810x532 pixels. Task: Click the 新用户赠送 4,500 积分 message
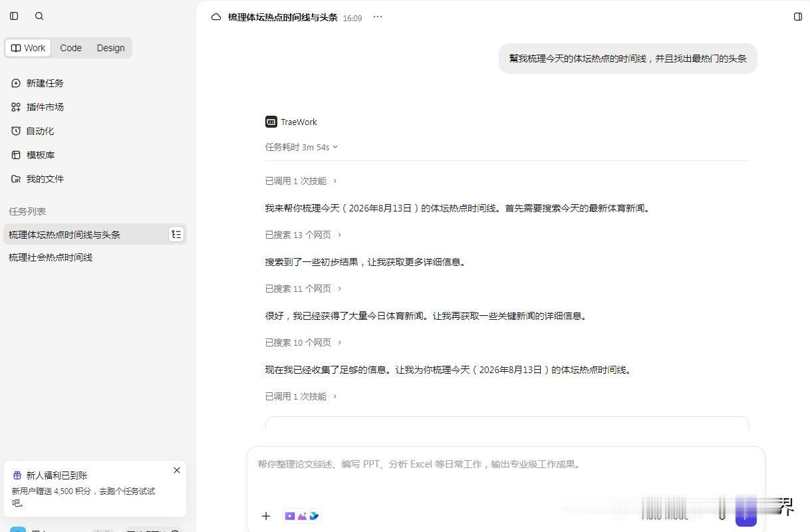[x=83, y=497]
